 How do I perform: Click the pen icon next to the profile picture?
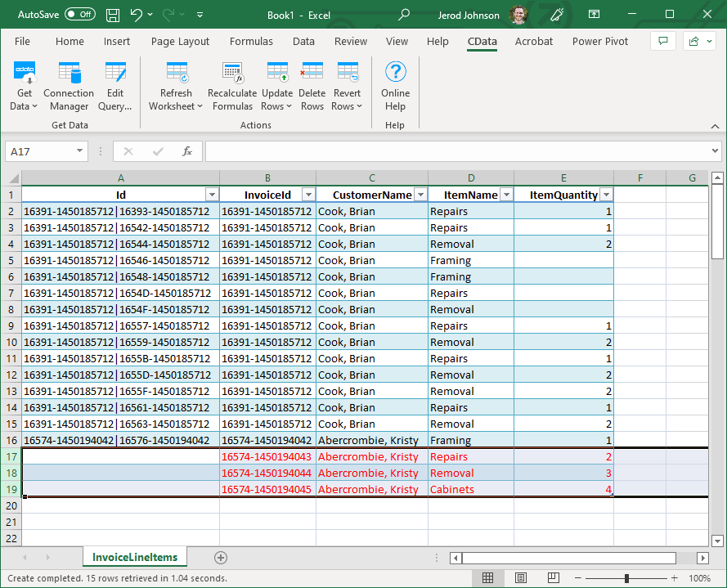tap(557, 15)
